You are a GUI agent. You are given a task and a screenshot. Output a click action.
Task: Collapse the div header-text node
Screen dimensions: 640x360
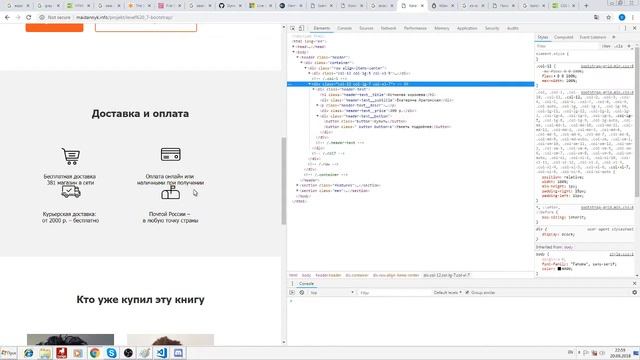313,89
